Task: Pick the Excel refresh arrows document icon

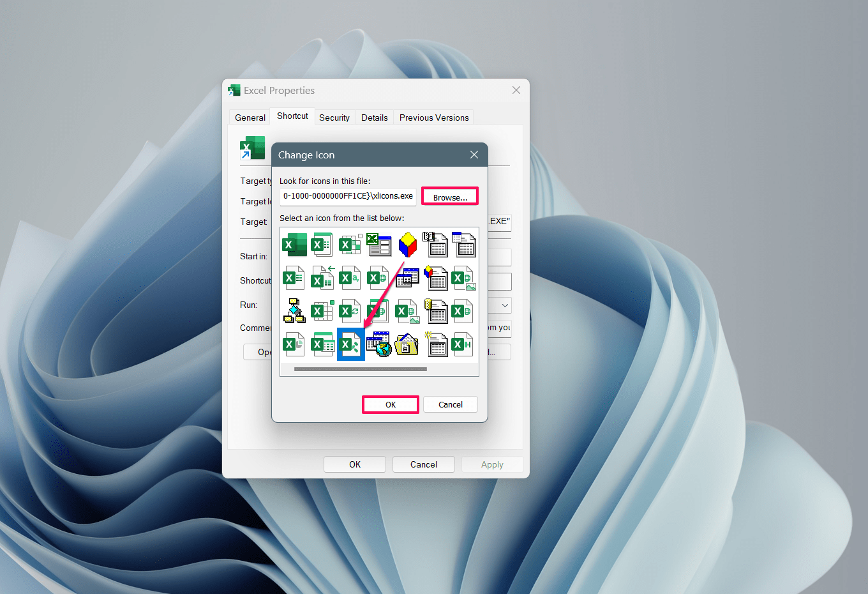Action: tap(350, 311)
